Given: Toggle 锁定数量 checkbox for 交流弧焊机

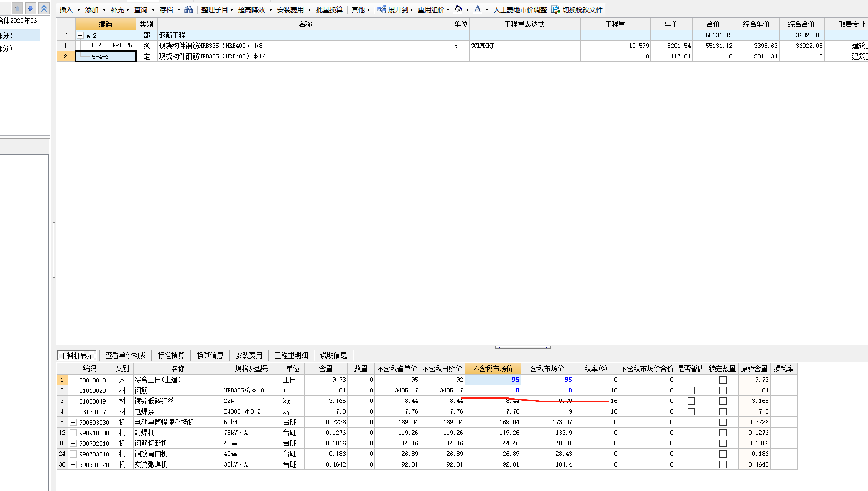Looking at the screenshot, I should [x=723, y=464].
